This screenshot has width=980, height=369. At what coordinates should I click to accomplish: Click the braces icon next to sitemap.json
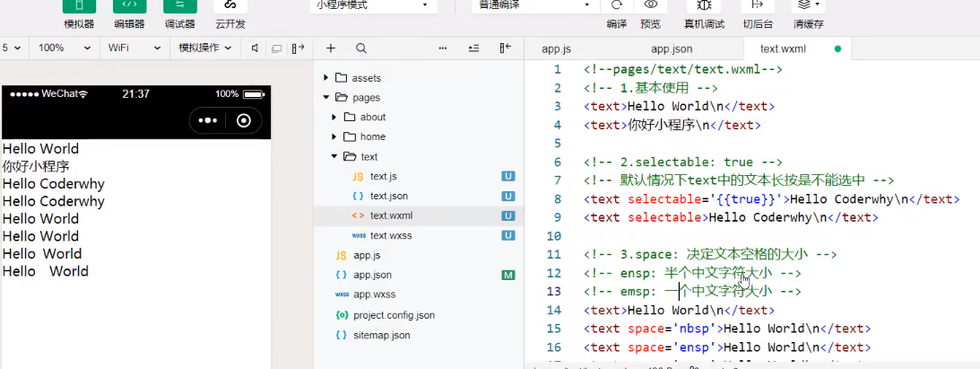341,335
